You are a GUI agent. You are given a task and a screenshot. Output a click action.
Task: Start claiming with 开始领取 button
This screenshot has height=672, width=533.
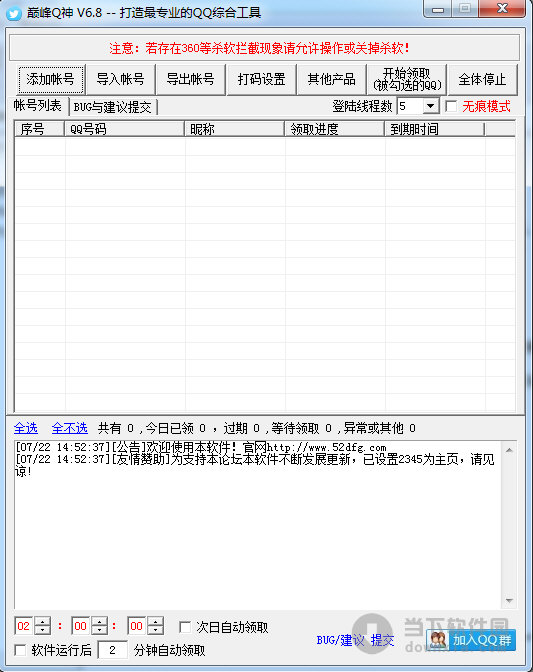click(x=407, y=80)
